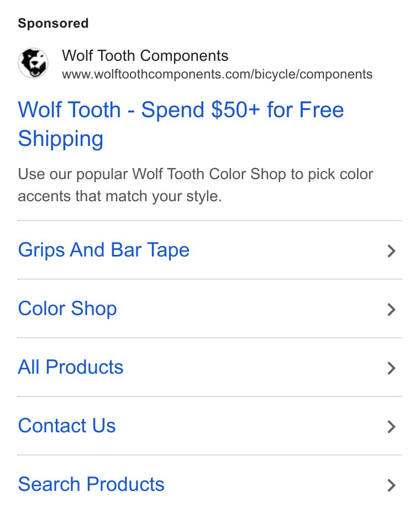Viewport: 420px width, 513px height.
Task: Click chevron arrow beside Color Shop
Action: click(391, 310)
